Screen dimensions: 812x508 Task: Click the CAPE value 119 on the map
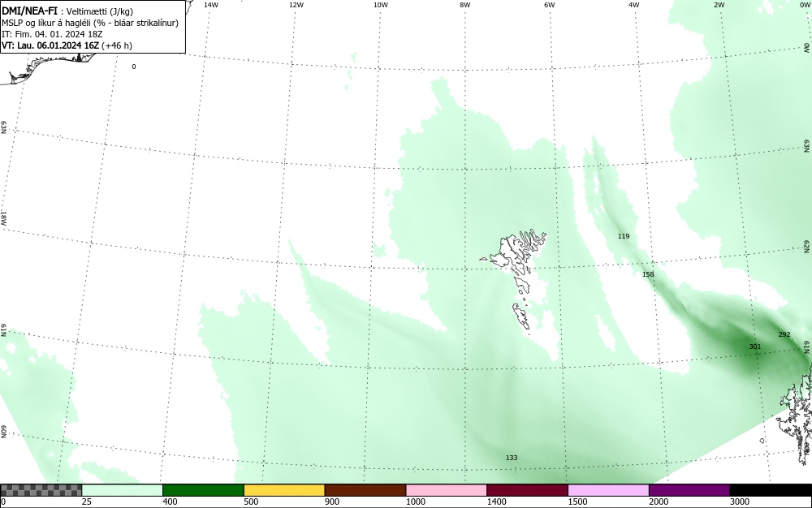click(624, 236)
